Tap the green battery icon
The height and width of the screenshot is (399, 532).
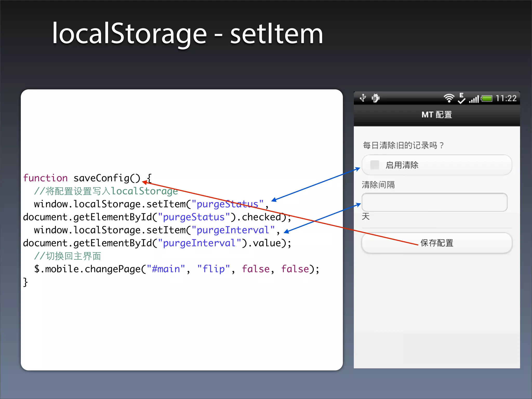click(x=487, y=99)
